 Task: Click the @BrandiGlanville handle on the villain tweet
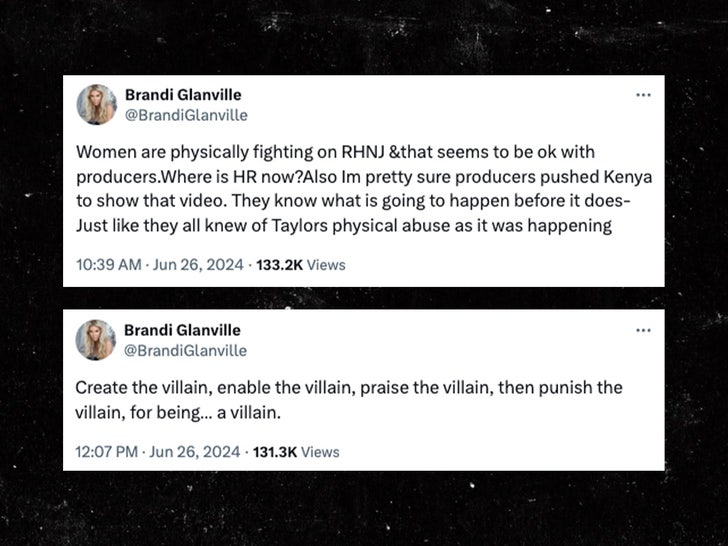point(185,351)
